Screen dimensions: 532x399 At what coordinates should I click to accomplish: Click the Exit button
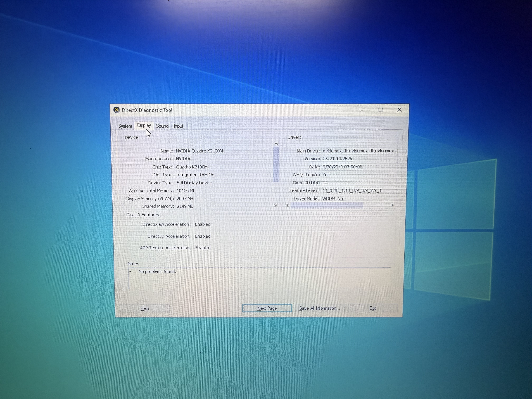(372, 308)
